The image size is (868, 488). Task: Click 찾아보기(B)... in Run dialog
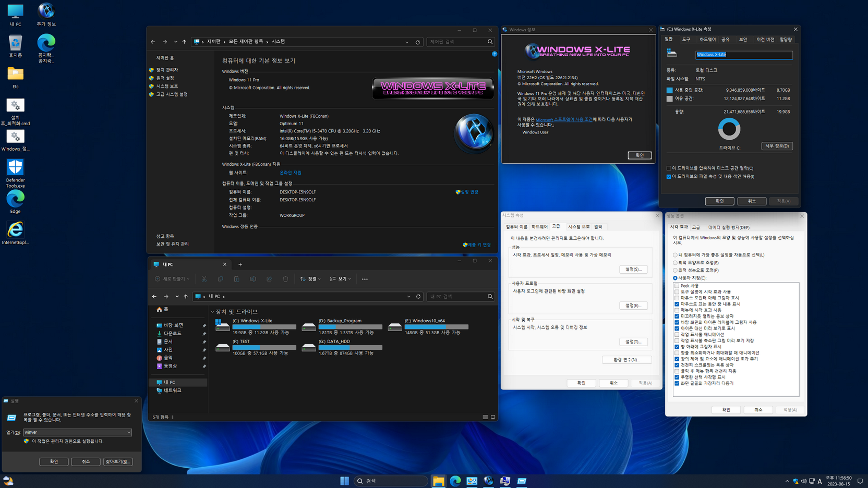118,461
